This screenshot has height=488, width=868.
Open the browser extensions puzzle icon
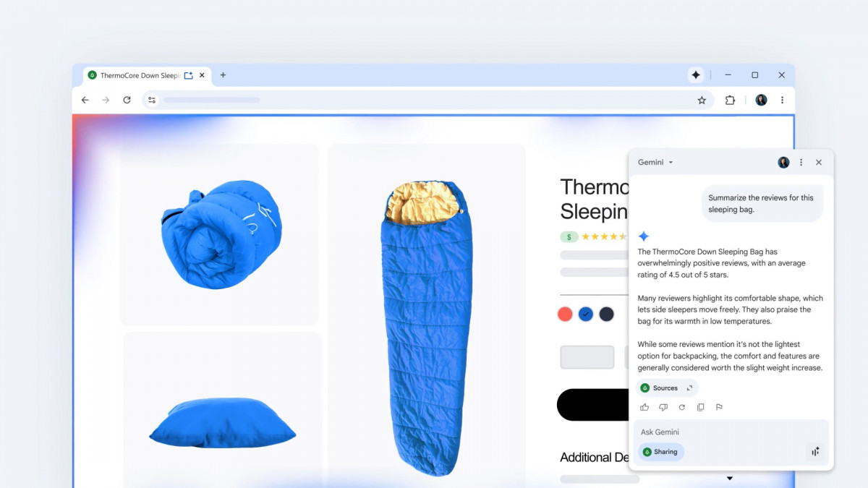tap(730, 100)
